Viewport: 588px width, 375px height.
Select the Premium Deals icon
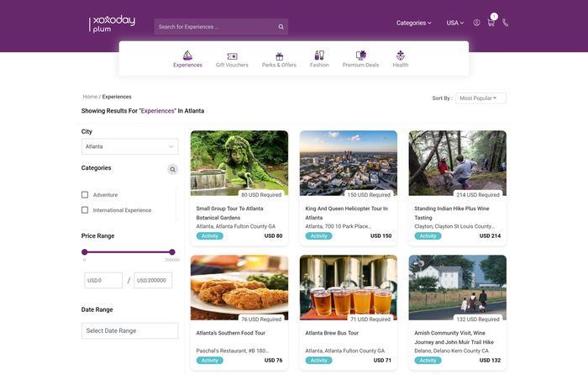tap(360, 56)
